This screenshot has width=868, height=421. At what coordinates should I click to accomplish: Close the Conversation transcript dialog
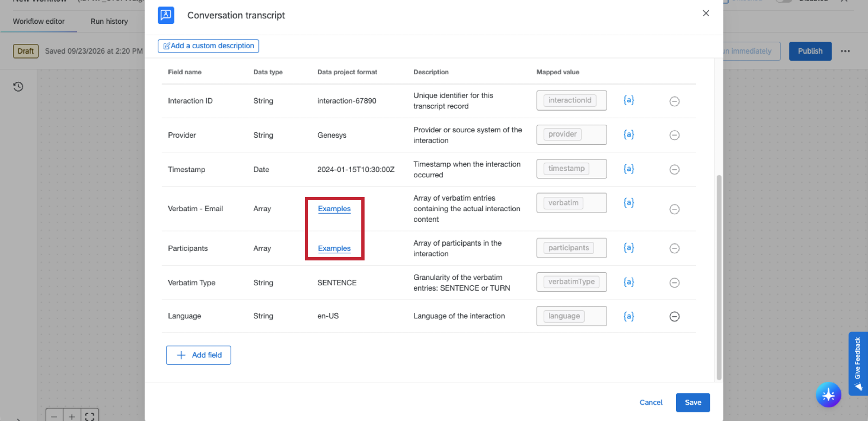click(x=706, y=13)
